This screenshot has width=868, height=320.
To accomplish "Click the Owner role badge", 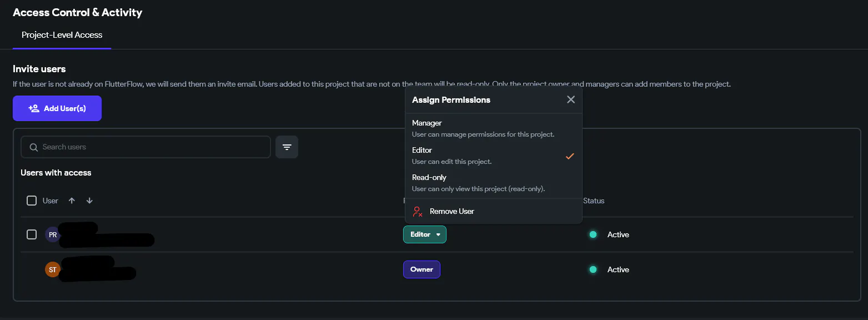I will [422, 269].
